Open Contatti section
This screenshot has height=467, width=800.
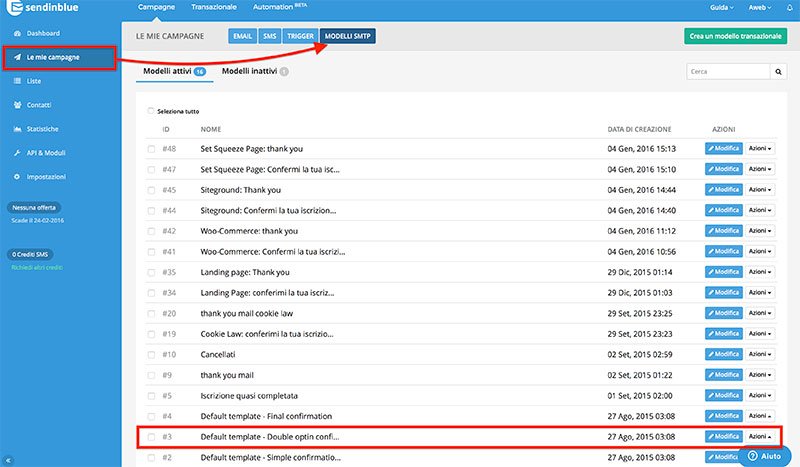coord(39,105)
